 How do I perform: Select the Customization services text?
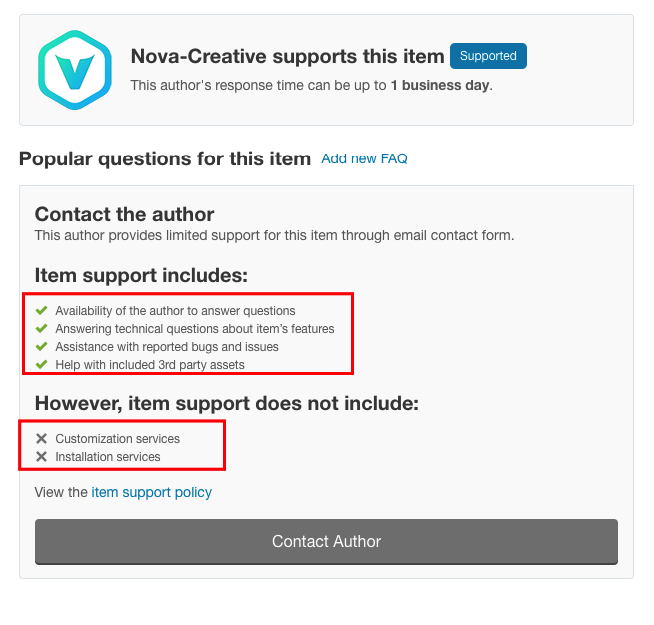[118, 439]
